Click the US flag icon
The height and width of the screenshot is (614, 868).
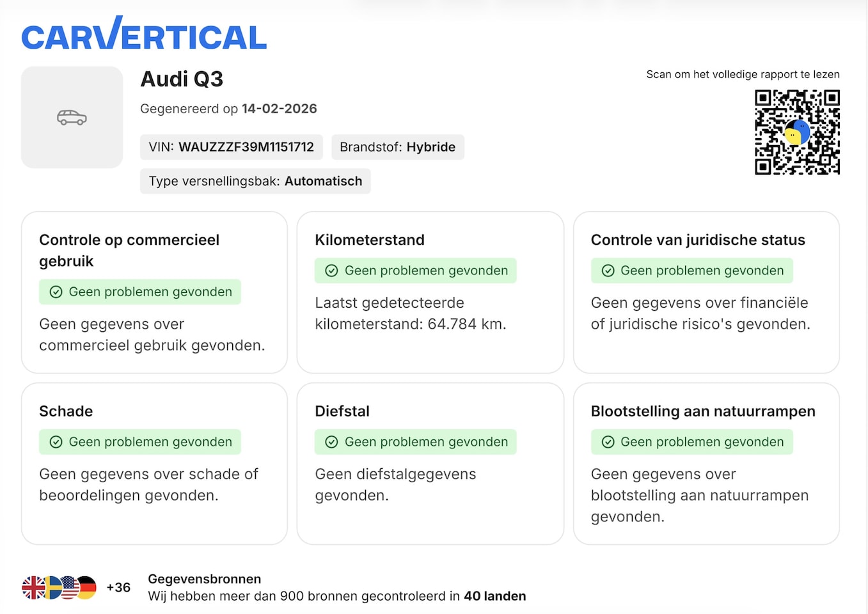[x=70, y=587]
